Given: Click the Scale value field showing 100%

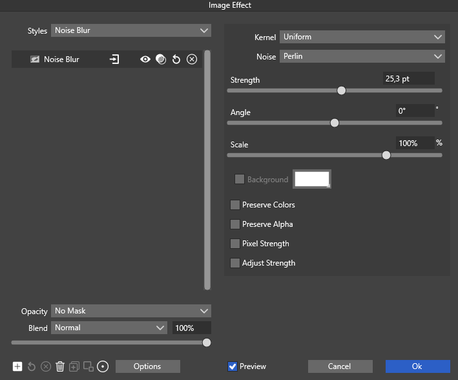Looking at the screenshot, I should click(x=415, y=143).
